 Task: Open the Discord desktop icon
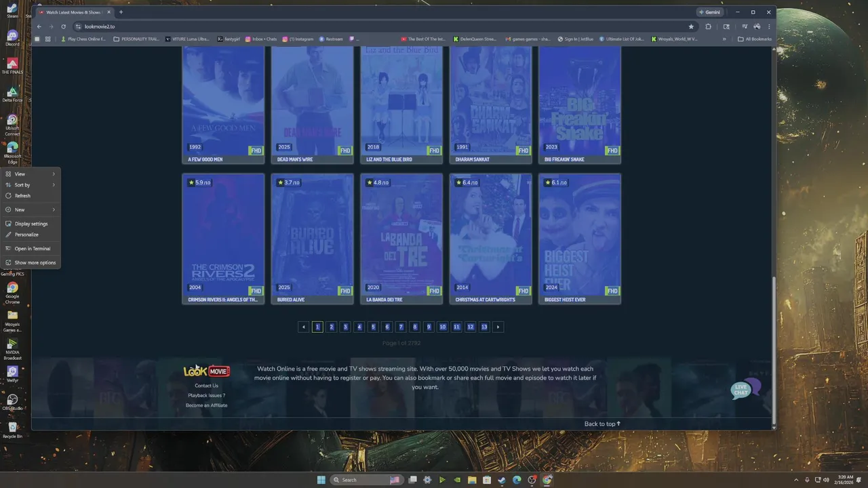pos(12,38)
